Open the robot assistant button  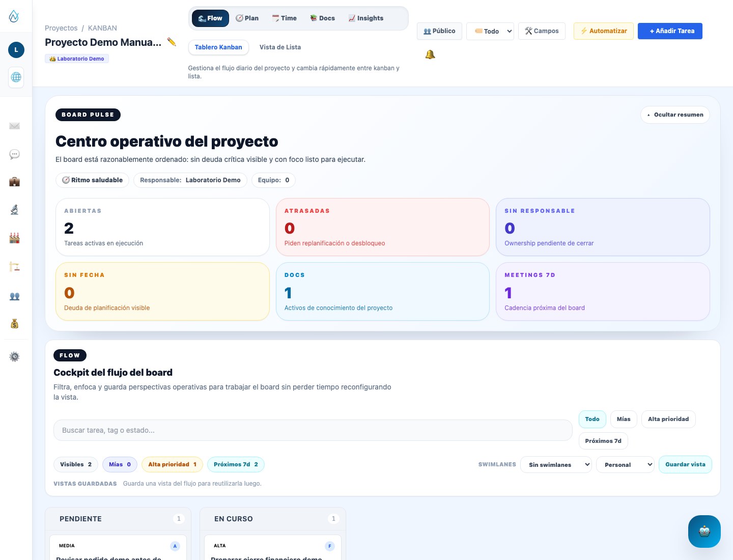click(x=704, y=531)
